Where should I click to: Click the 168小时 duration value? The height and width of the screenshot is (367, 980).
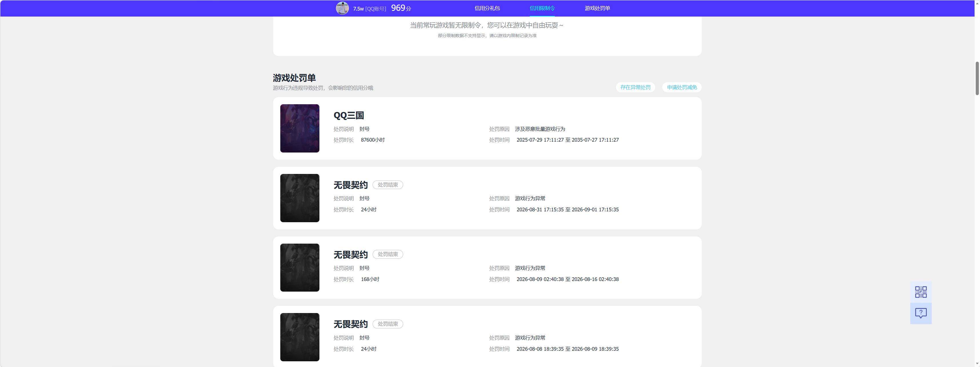[370, 279]
